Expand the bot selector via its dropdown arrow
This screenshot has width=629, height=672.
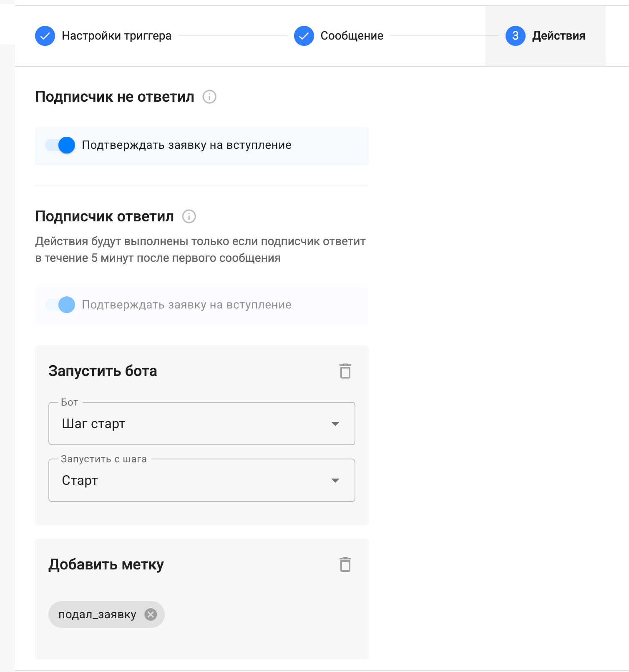[335, 424]
